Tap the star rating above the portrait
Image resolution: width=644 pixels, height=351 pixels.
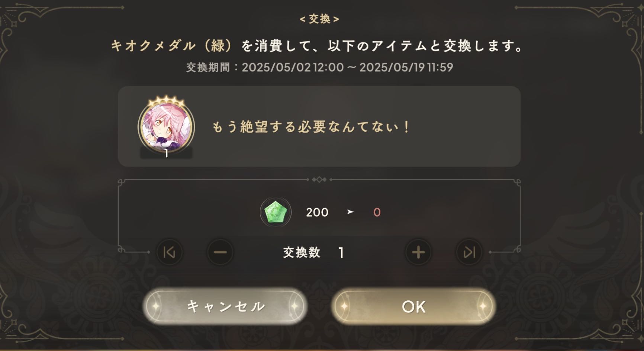pos(166,101)
